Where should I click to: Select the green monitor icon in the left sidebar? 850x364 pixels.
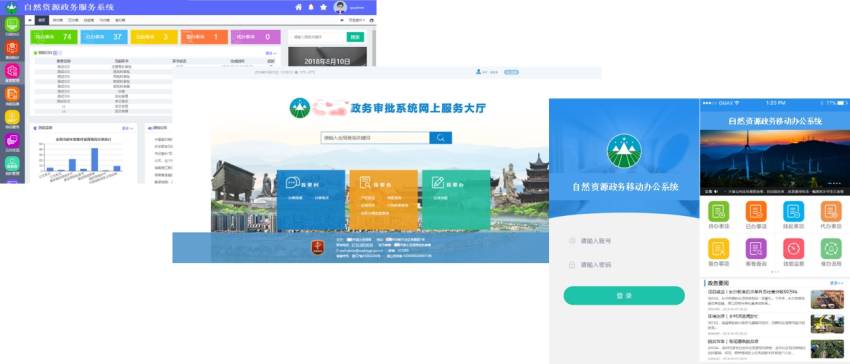coord(12,24)
